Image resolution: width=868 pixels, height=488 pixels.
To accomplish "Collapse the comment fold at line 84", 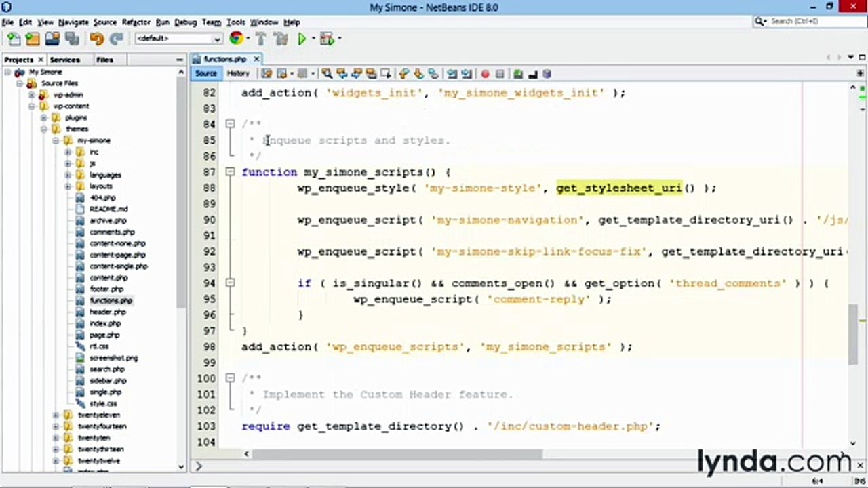I will pos(230,124).
